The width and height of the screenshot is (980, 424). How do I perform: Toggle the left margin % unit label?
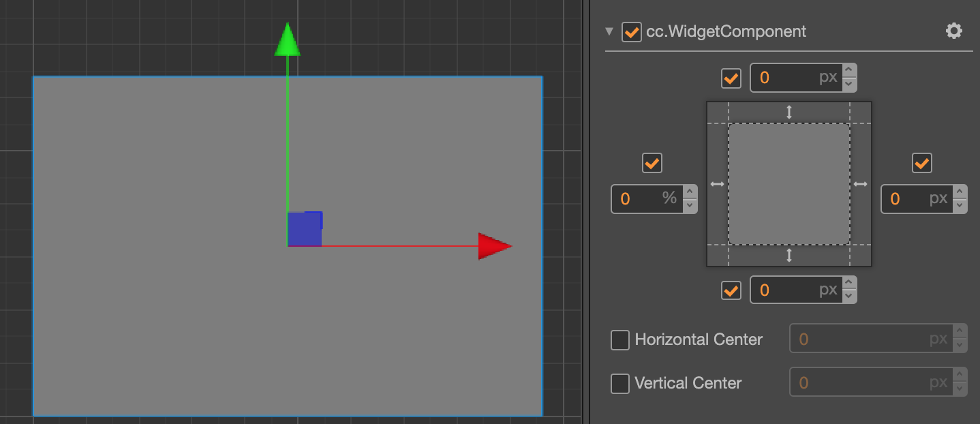[x=669, y=198]
